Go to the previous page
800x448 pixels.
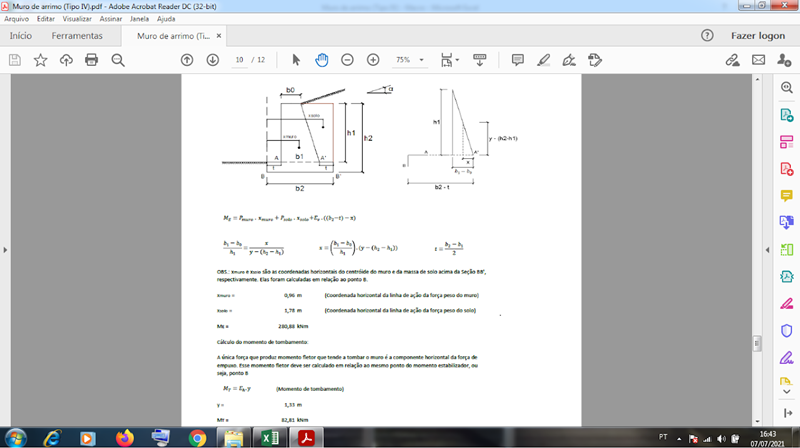pos(187,60)
